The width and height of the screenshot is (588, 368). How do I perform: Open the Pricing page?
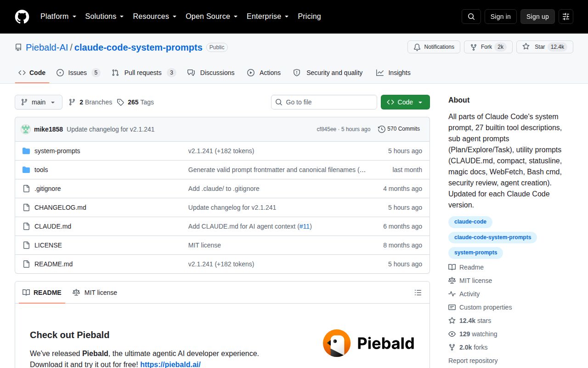309,17
